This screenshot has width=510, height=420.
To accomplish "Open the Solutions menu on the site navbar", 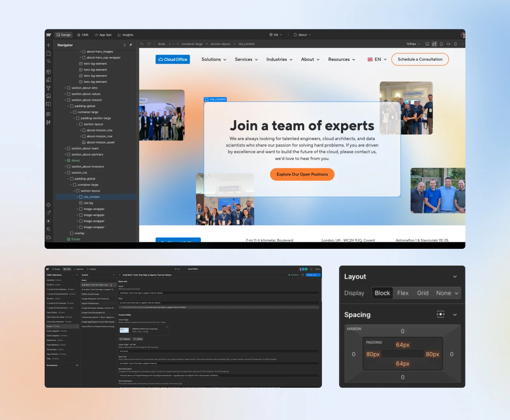I will [x=214, y=59].
